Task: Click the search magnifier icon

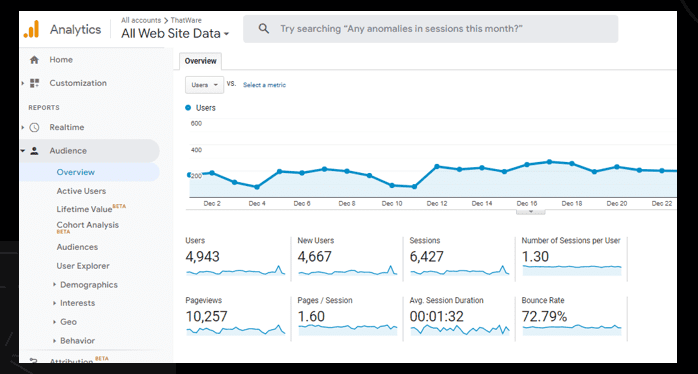Action: pyautogui.click(x=264, y=29)
